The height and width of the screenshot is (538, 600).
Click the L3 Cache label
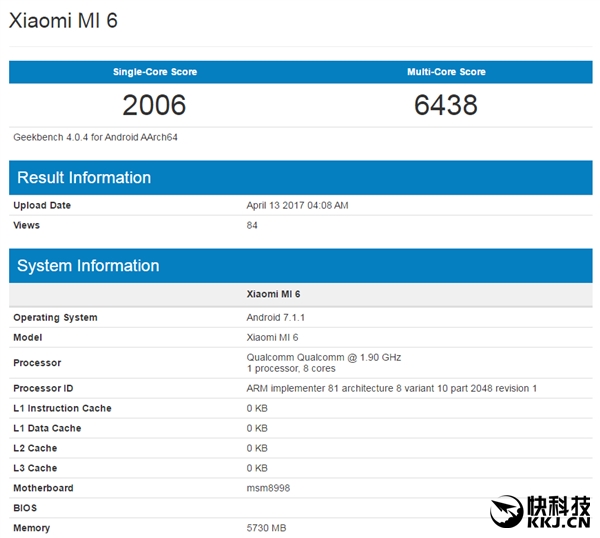click(x=35, y=468)
